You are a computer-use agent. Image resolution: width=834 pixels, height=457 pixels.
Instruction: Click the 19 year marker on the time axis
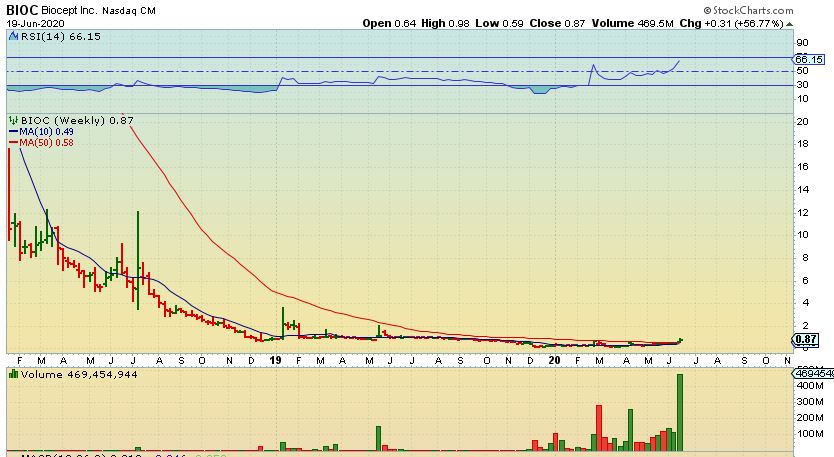[276, 360]
